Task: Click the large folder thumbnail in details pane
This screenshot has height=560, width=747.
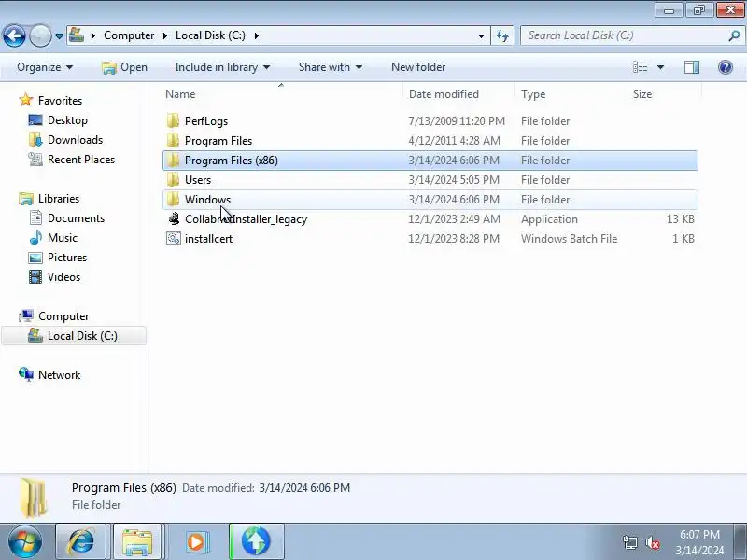Action: (34, 497)
